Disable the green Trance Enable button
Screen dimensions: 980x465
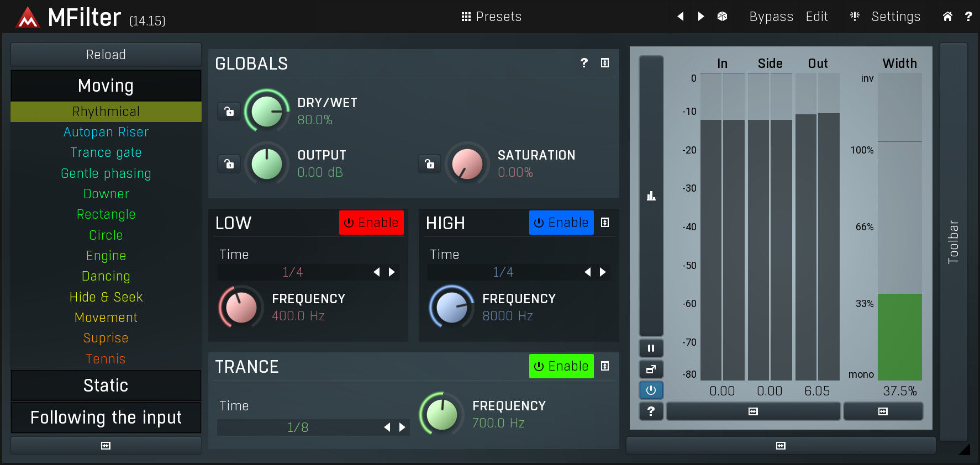(561, 366)
